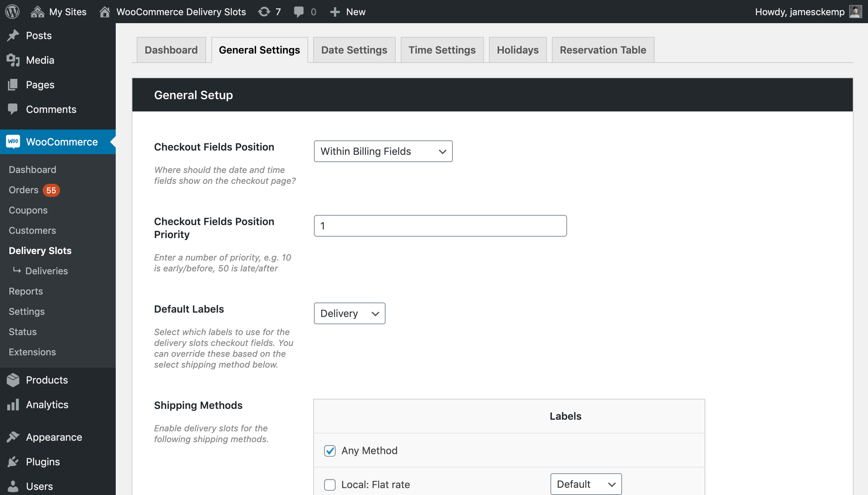Click the Plugins plug icon
The height and width of the screenshot is (495, 868).
click(13, 461)
